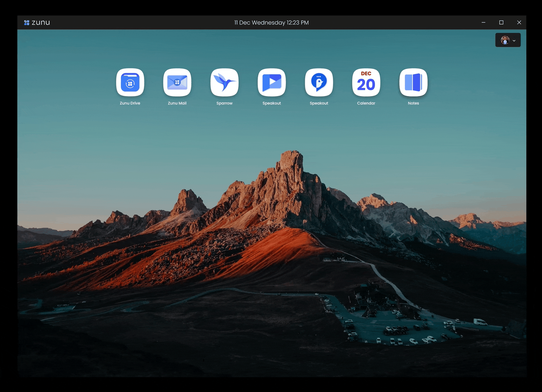Expand the chevron beside profile avatar
Viewport: 542px width, 392px height.
pyautogui.click(x=514, y=41)
